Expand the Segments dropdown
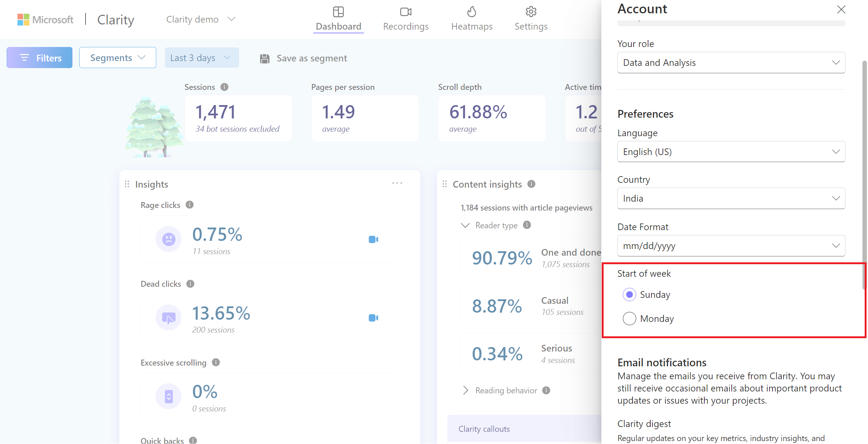Image resolution: width=868 pixels, height=444 pixels. coord(118,58)
